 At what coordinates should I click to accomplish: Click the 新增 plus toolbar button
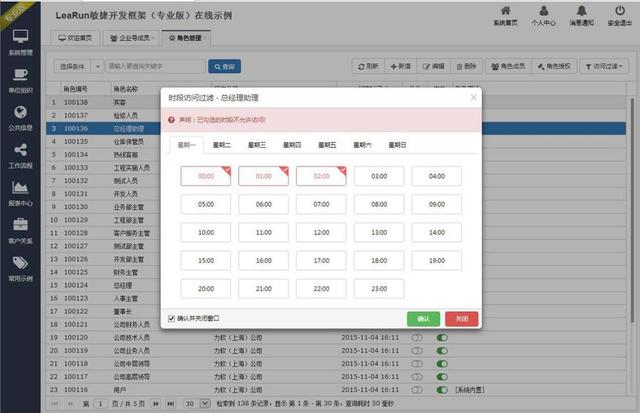pyautogui.click(x=400, y=66)
